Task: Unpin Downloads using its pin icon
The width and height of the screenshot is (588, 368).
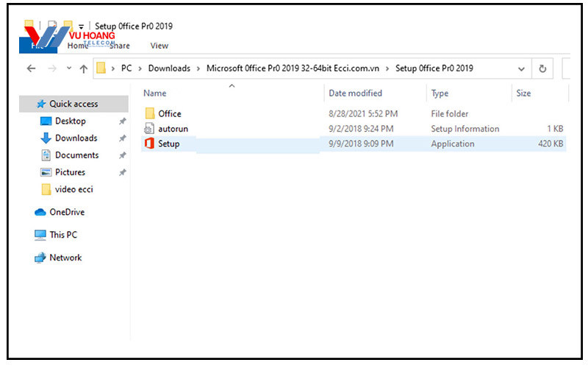Action: click(x=122, y=138)
